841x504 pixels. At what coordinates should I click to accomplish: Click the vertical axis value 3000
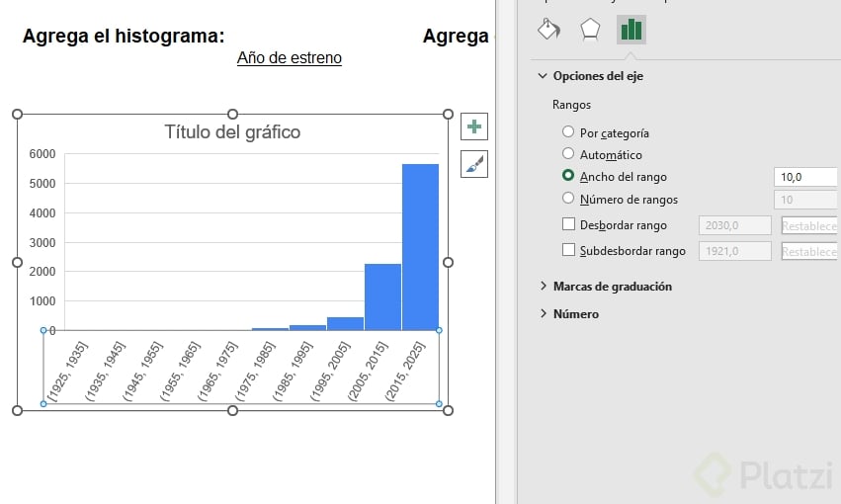tap(42, 242)
